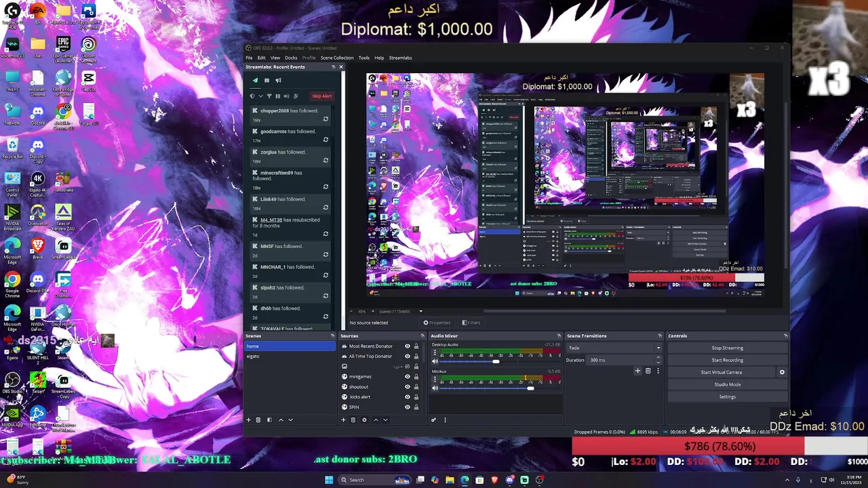Image resolution: width=868 pixels, height=488 pixels.
Task: Move the scene up in Scenes panel
Action: click(281, 420)
